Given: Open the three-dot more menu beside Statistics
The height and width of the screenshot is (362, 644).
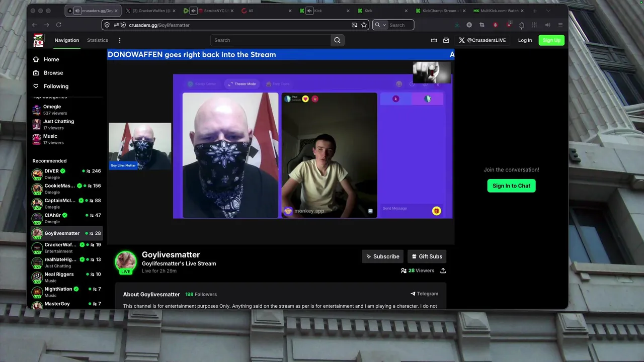Looking at the screenshot, I should (x=119, y=40).
